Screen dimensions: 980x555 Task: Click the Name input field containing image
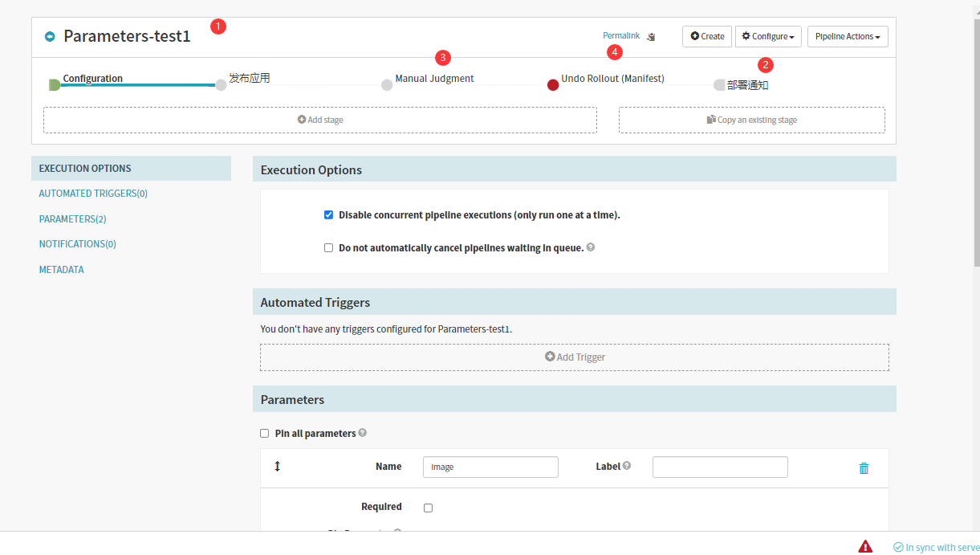coord(490,467)
